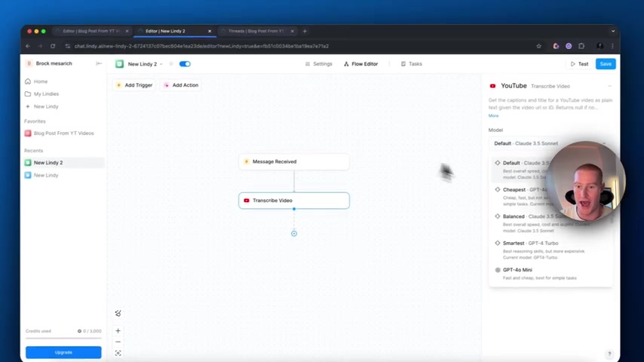Viewport: 644px width, 362px height.
Task: Switch to the Flow Editor tab
Action: (x=360, y=64)
